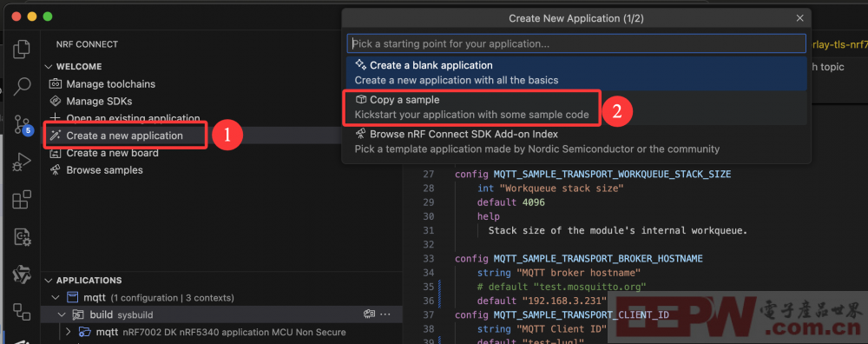868x344 pixels.
Task: Collapse the APPLICATIONS section
Action: [48, 281]
